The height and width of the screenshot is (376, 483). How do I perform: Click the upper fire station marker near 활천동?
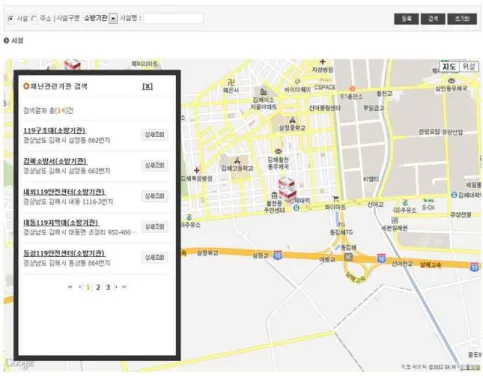[x=286, y=182]
